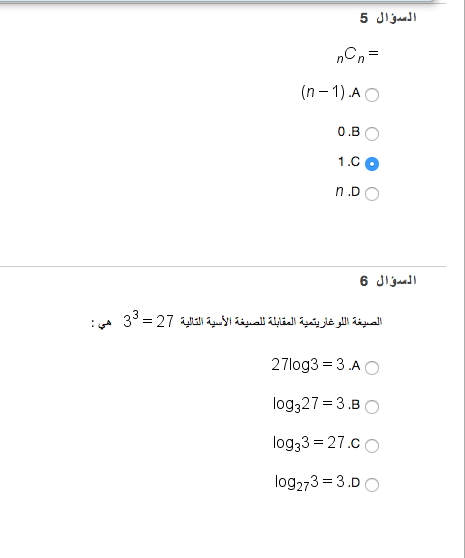Image resolution: width=465 pixels, height=558 pixels.
Task: Click the answer label 0 in question 5
Action: tap(341, 132)
